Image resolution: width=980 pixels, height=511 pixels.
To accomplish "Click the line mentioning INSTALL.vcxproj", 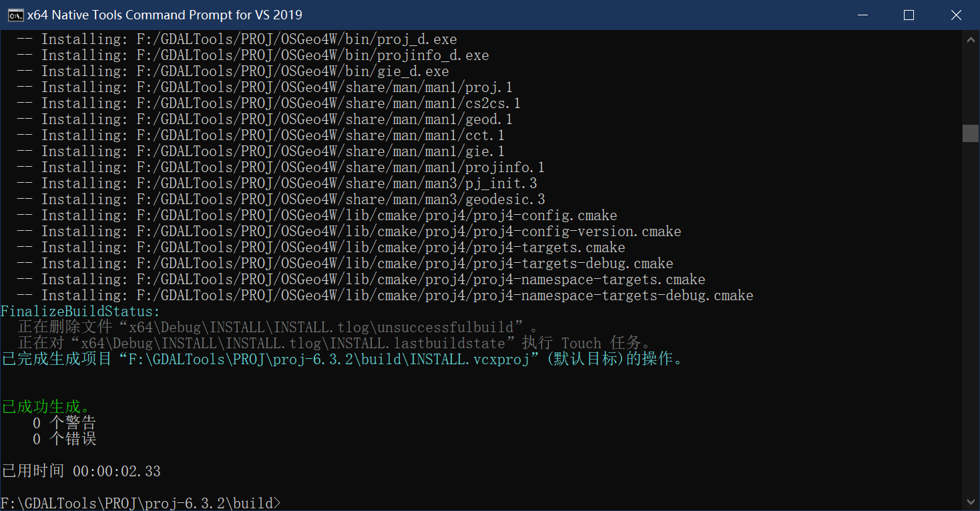I will pos(342,360).
